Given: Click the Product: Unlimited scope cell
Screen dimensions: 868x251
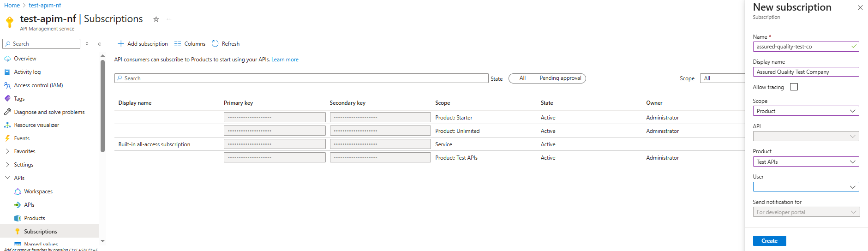Looking at the screenshot, I should pyautogui.click(x=457, y=131).
